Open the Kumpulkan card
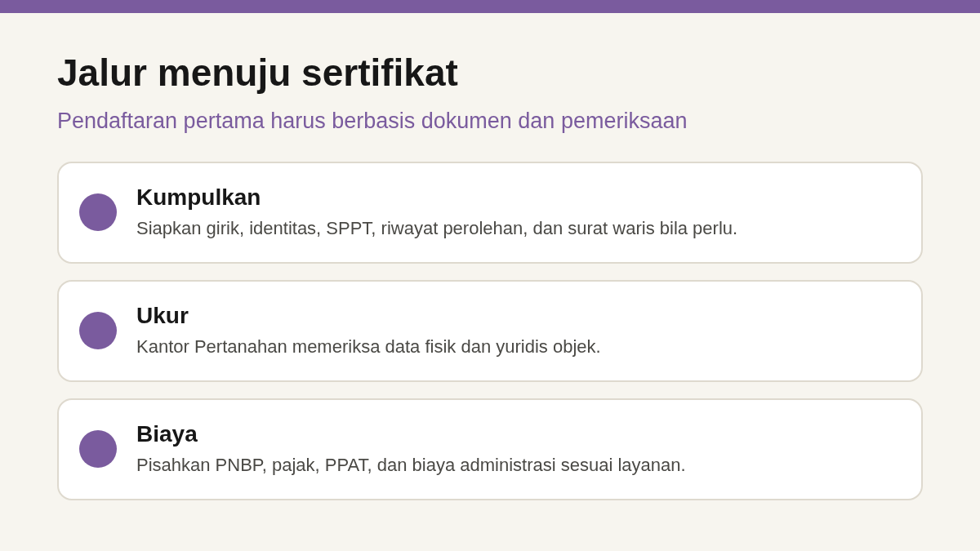The width and height of the screenshot is (980, 551). tap(490, 212)
